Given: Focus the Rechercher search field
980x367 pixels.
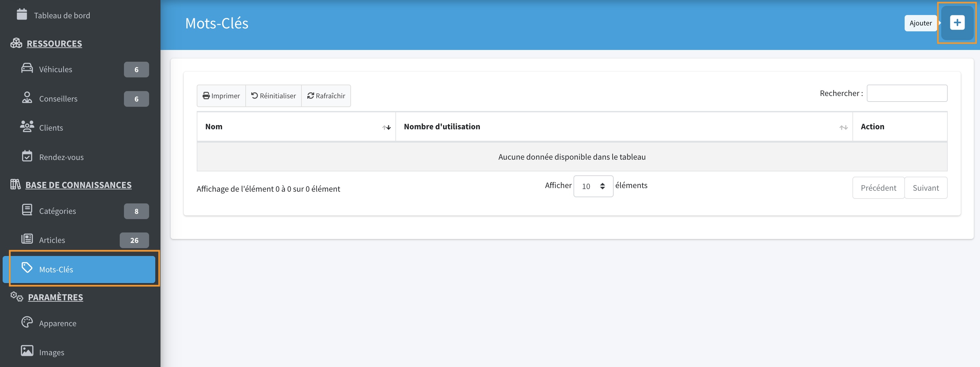Looking at the screenshot, I should coord(907,93).
